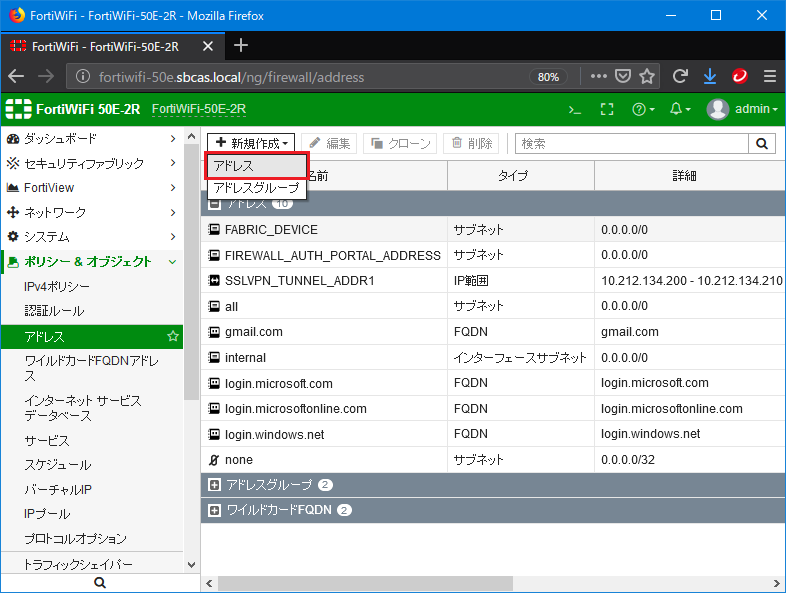
Task: Open the CLI console icon
Action: tap(574, 109)
